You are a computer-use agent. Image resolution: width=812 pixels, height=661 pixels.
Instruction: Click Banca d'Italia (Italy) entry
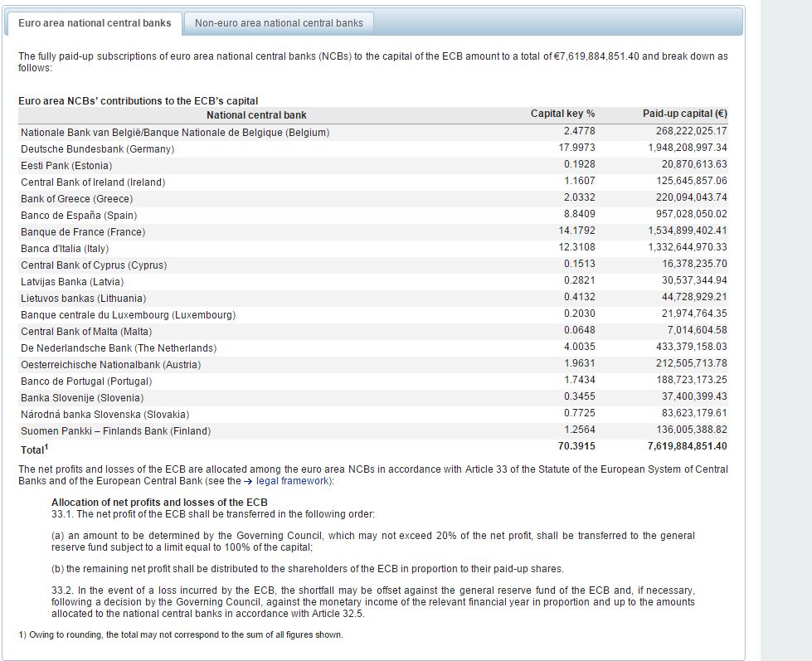(65, 249)
